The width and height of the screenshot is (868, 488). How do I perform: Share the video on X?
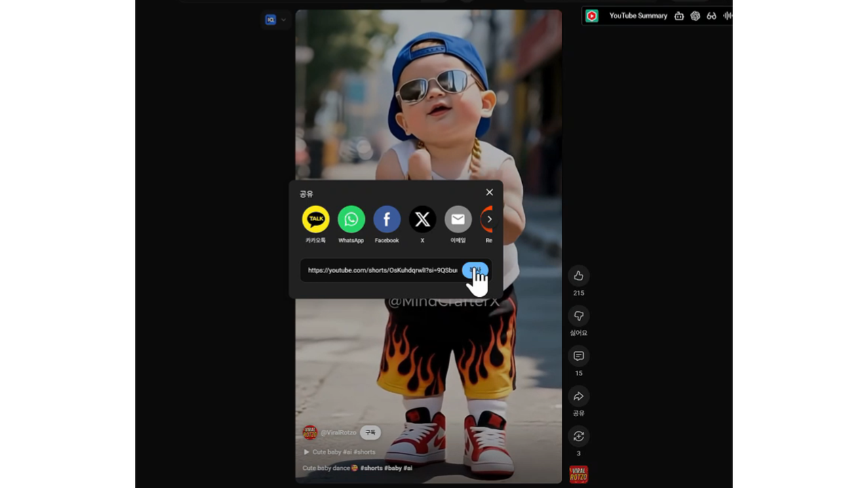coord(422,220)
